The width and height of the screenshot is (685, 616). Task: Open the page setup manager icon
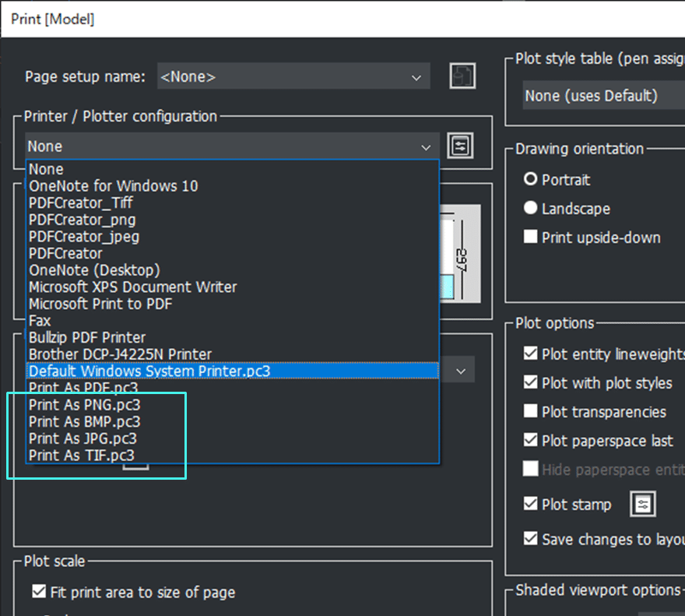point(462,76)
